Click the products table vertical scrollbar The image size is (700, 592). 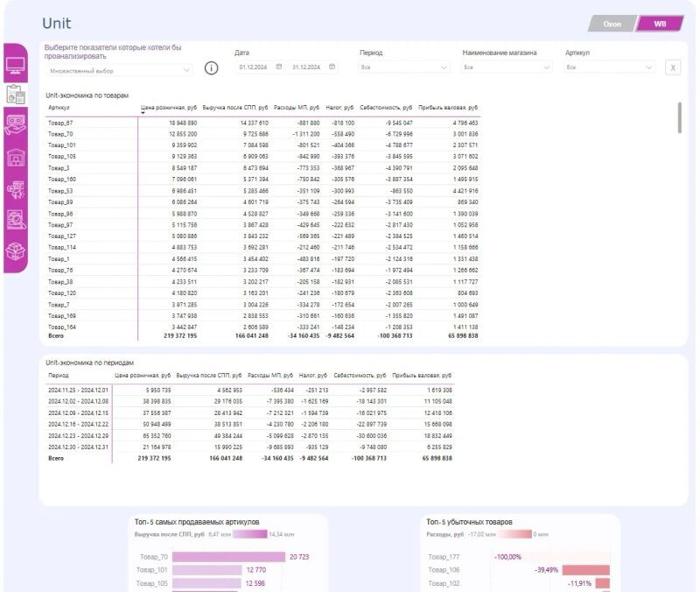tap(679, 118)
